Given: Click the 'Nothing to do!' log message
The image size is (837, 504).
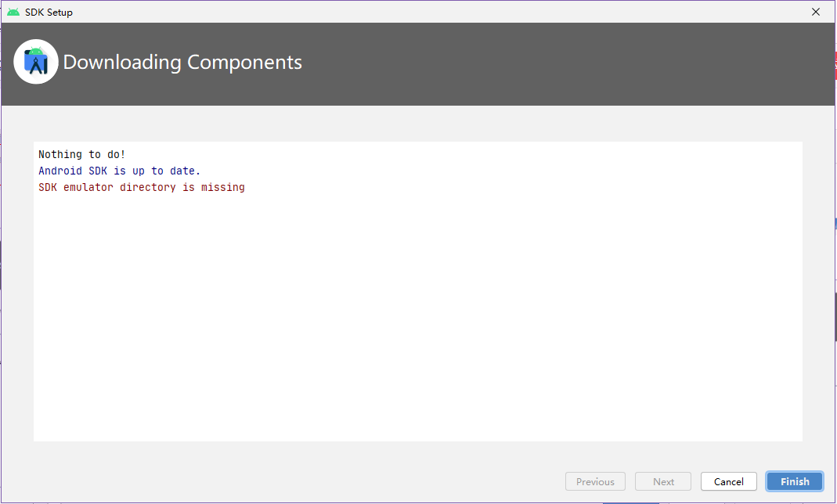Looking at the screenshot, I should point(81,154).
